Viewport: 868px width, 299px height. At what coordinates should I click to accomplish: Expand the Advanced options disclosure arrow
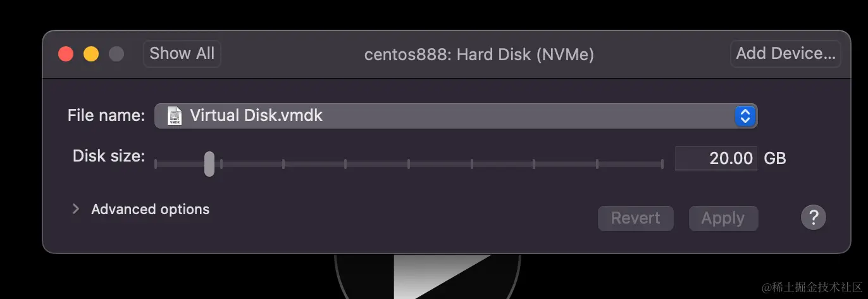click(76, 209)
